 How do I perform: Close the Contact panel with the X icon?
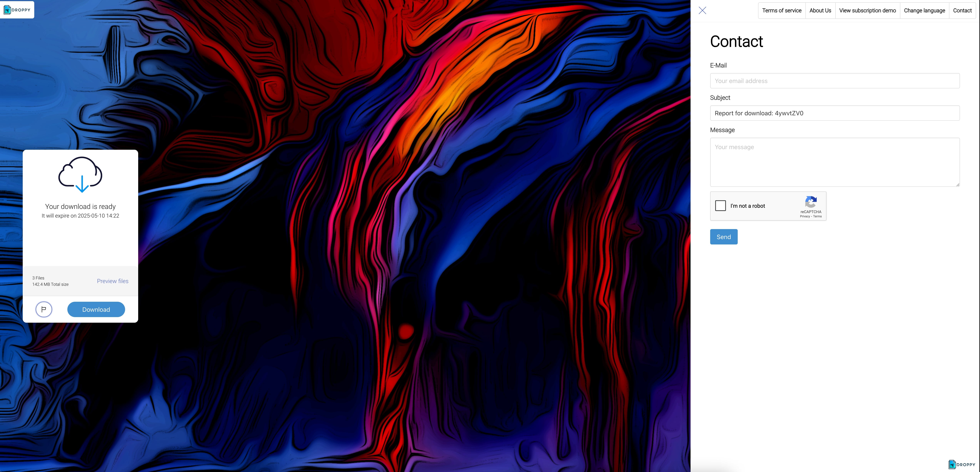[x=702, y=11]
